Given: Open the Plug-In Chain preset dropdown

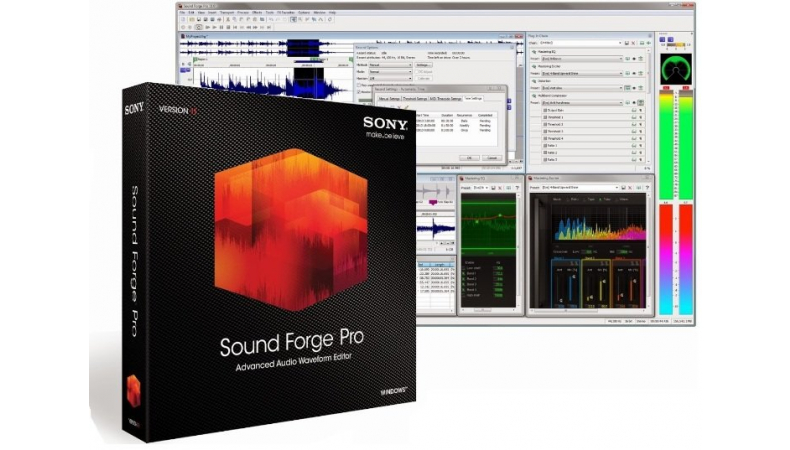Looking at the screenshot, I should point(619,43).
